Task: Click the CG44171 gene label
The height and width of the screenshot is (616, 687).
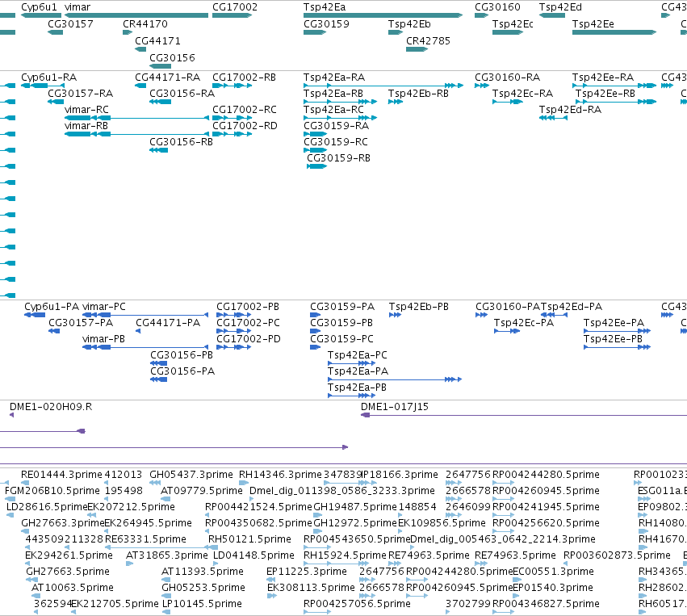Action: [157, 40]
